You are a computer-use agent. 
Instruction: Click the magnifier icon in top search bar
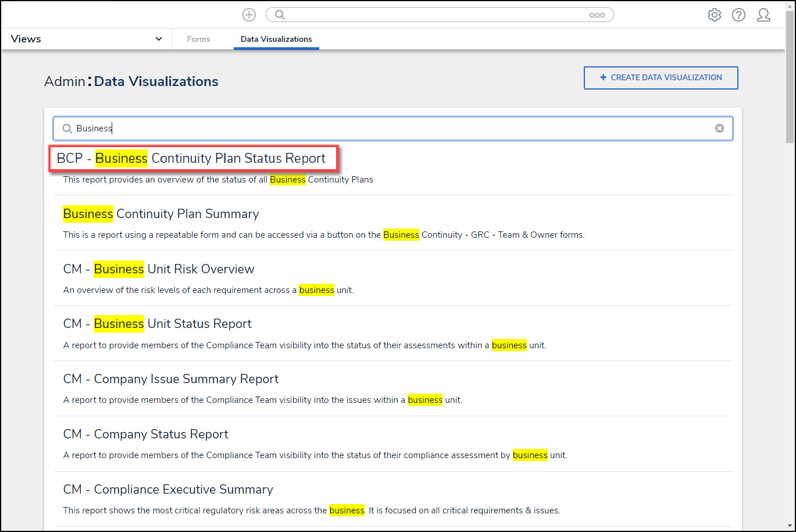[280, 15]
